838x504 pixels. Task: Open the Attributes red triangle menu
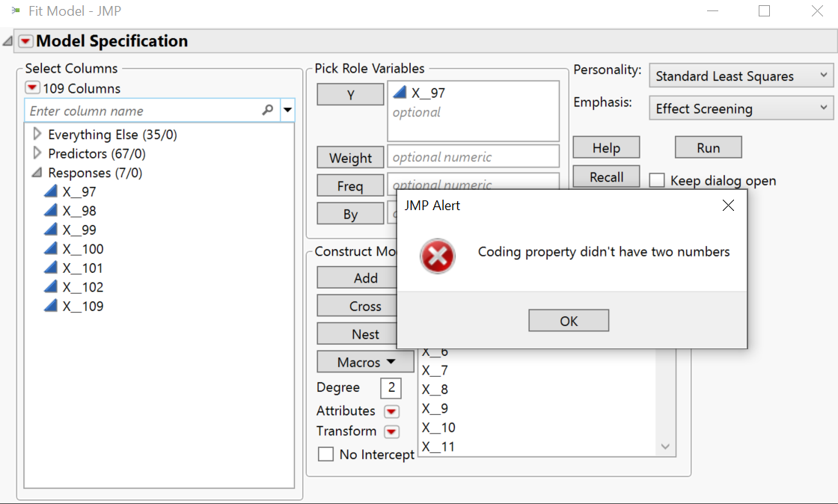(391, 411)
